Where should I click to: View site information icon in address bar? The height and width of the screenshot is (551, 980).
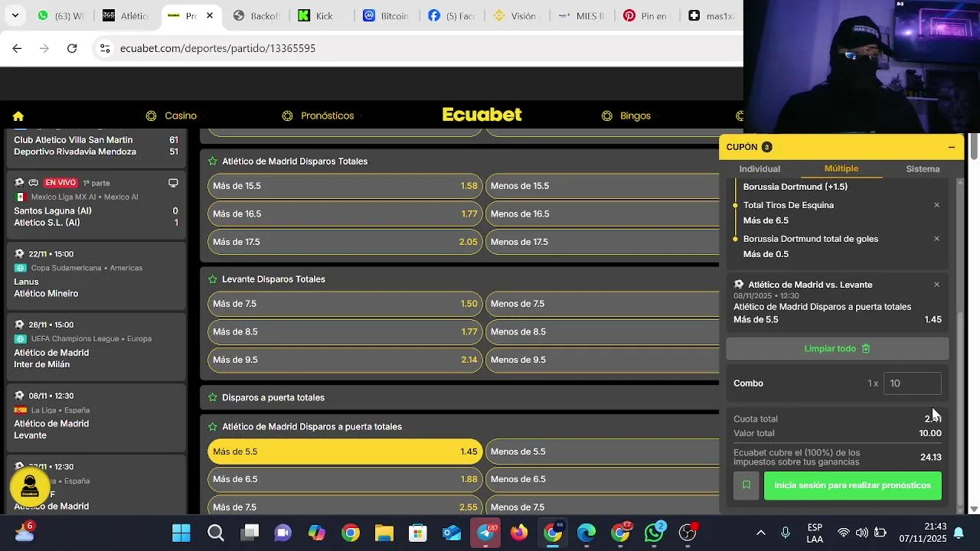pos(105,48)
